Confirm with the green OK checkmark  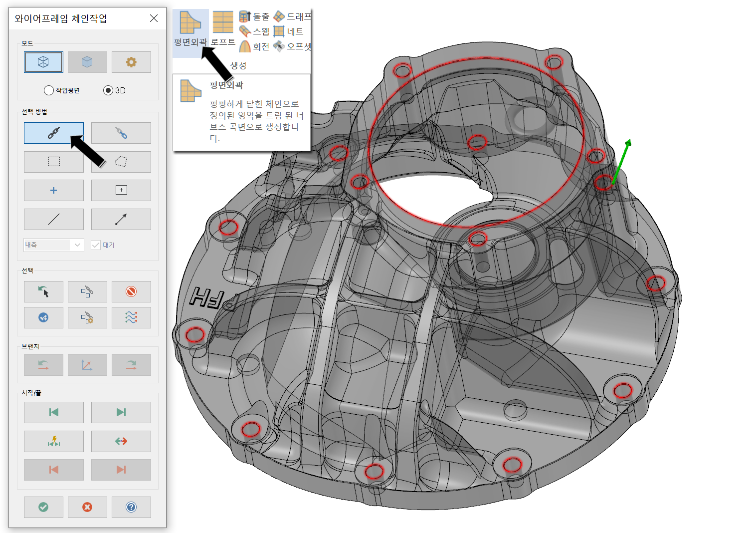coord(43,507)
